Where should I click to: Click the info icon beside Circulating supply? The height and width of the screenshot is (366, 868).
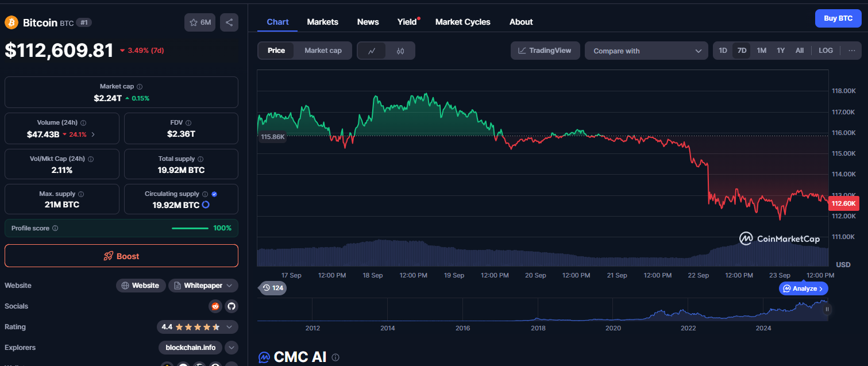(x=205, y=194)
